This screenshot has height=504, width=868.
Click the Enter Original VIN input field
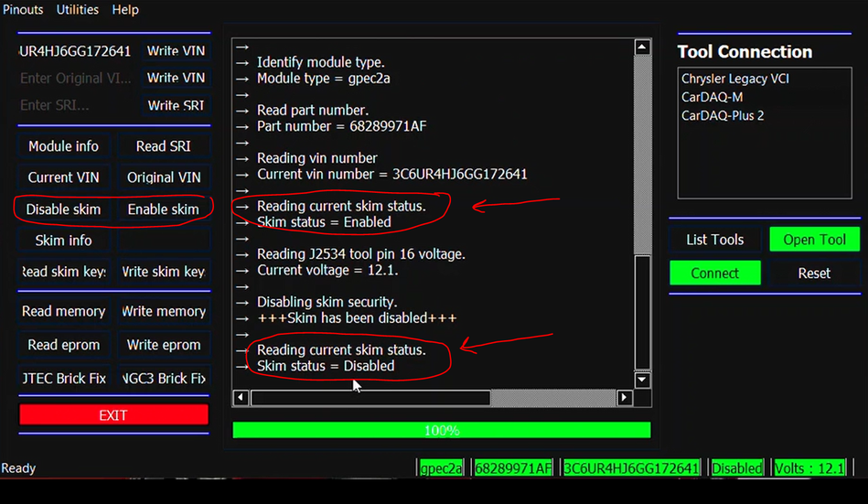click(77, 79)
